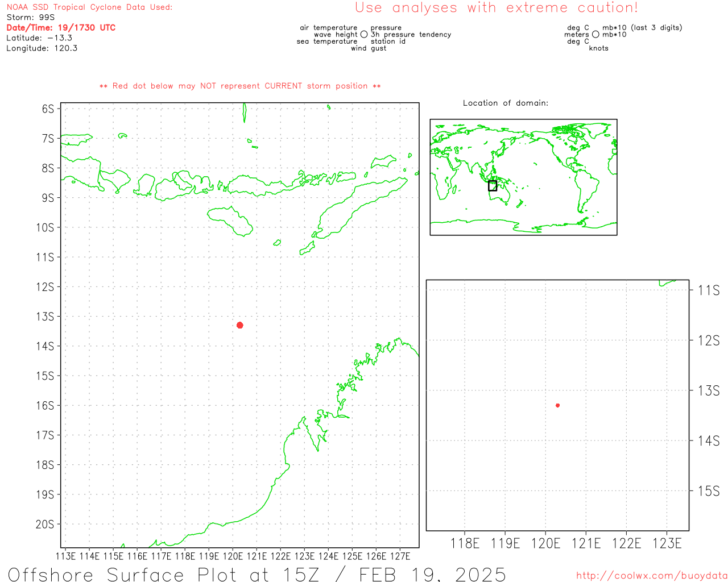Click the '13S' label on inset map

[x=709, y=390]
